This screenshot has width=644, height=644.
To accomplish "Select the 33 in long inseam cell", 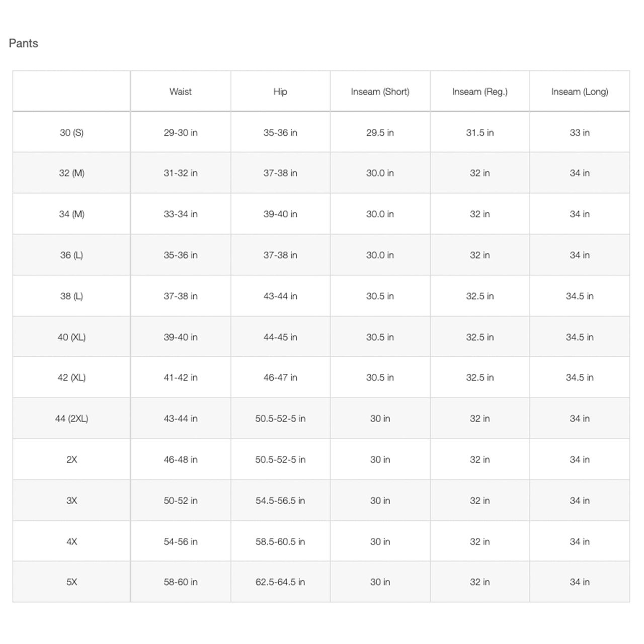I will [x=580, y=133].
